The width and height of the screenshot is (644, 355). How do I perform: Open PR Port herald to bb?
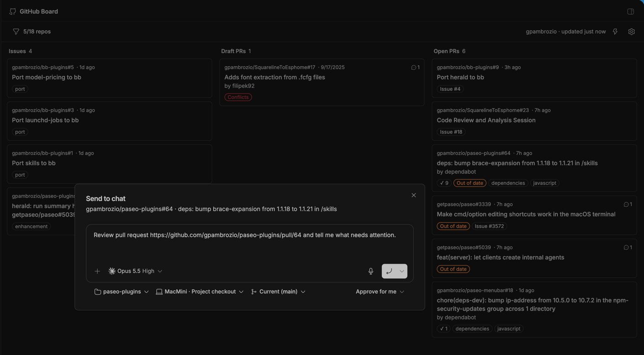534,78
